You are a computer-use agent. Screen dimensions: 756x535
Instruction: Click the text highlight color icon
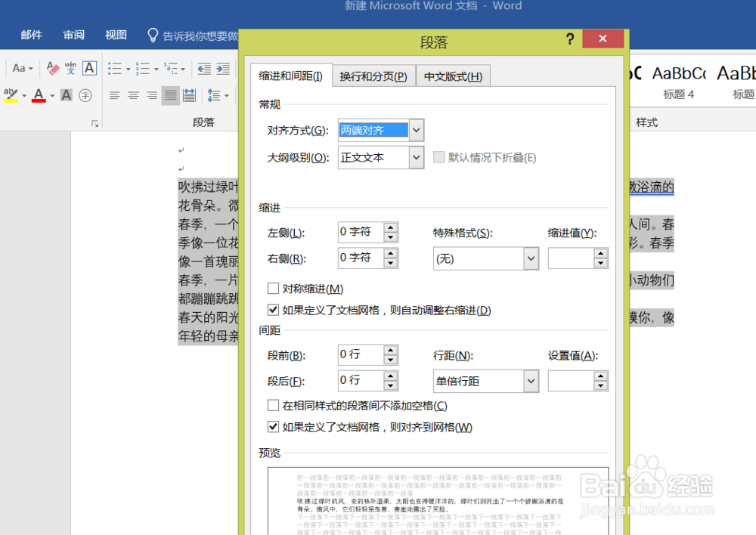(x=11, y=95)
